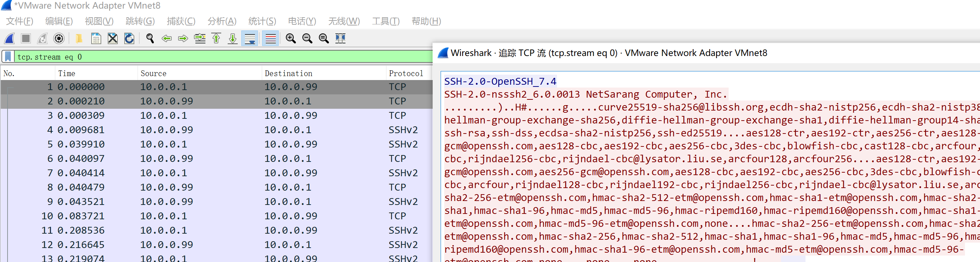Click SSH-2.0-OpenSSH_7.4 line in stream window
The image size is (980, 262).
point(500,81)
